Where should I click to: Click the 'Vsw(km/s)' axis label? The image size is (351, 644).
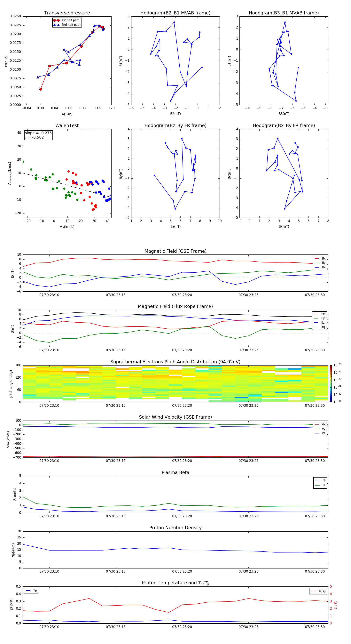[8, 439]
